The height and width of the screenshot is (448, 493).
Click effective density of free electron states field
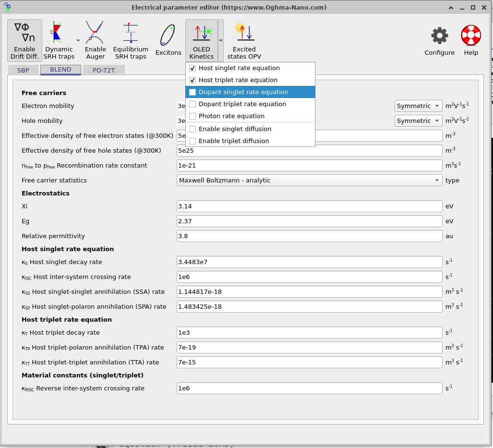coord(379,136)
